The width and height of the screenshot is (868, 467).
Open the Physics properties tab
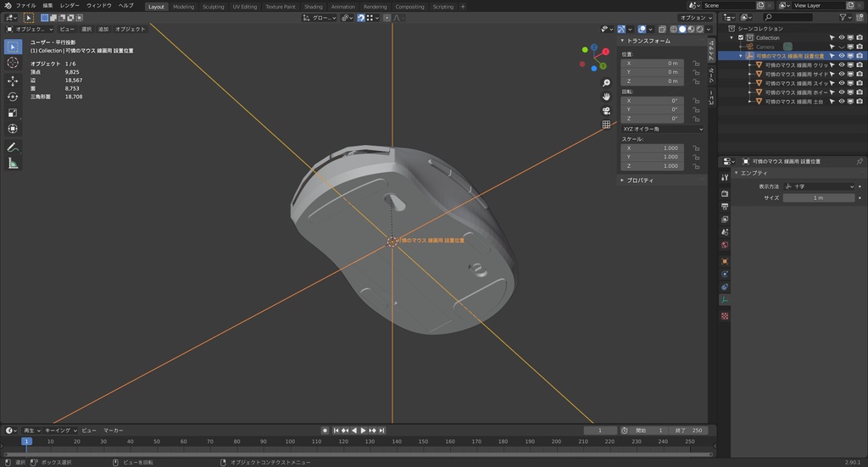click(725, 274)
